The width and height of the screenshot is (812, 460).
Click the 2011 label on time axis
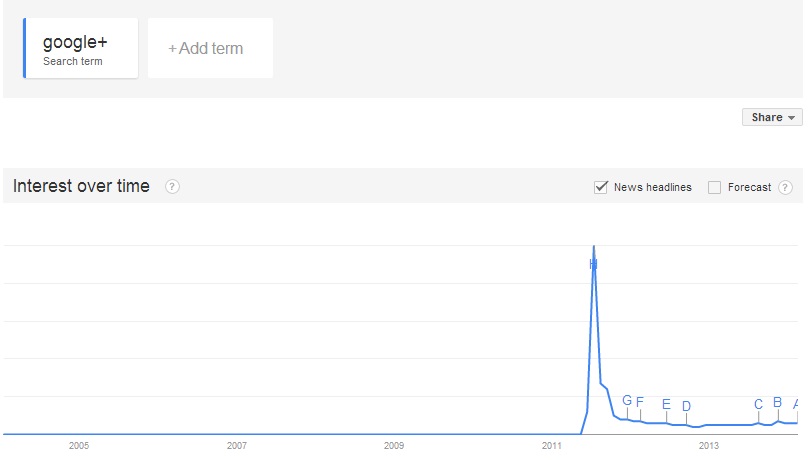click(551, 445)
